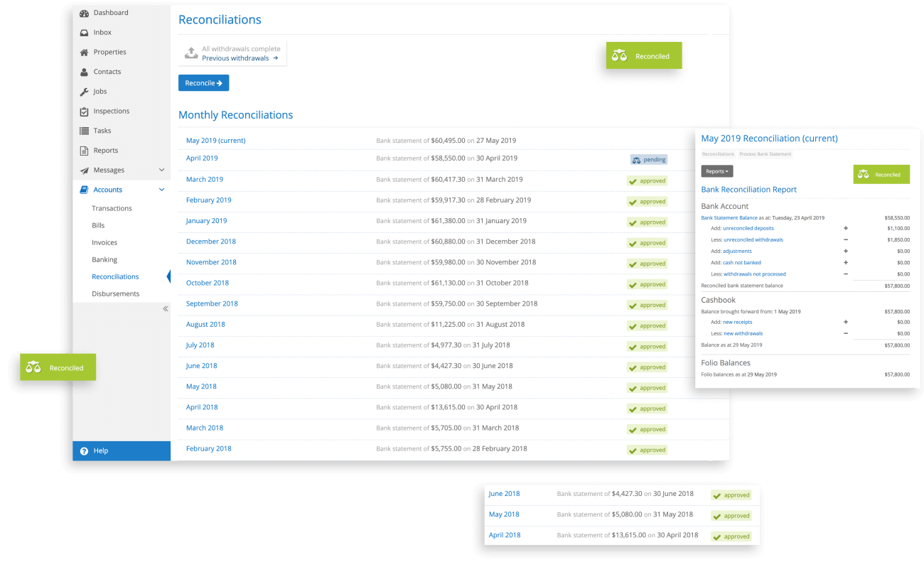The image size is (924, 562).
Task: Collapse the Accounts section chevron
Action: pos(161,190)
